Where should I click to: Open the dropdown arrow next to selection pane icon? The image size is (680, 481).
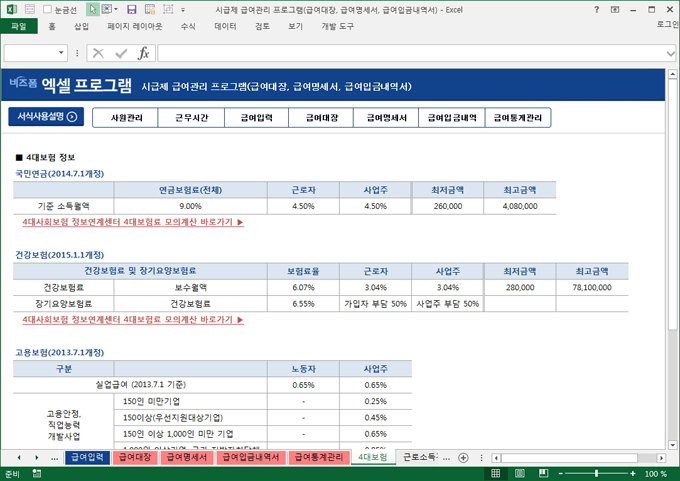[116, 9]
